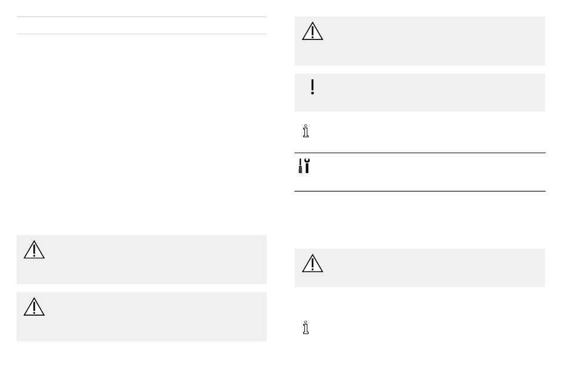Click the warning triangle above the exclamation mark notice
The width and height of the screenshot is (567, 392).
(312, 31)
